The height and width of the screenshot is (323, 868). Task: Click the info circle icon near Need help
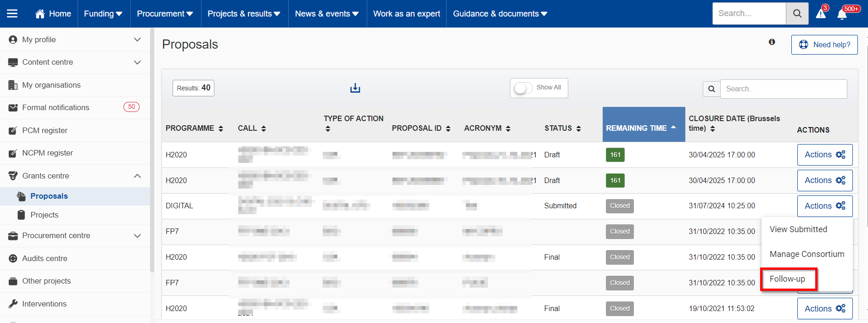(x=772, y=42)
